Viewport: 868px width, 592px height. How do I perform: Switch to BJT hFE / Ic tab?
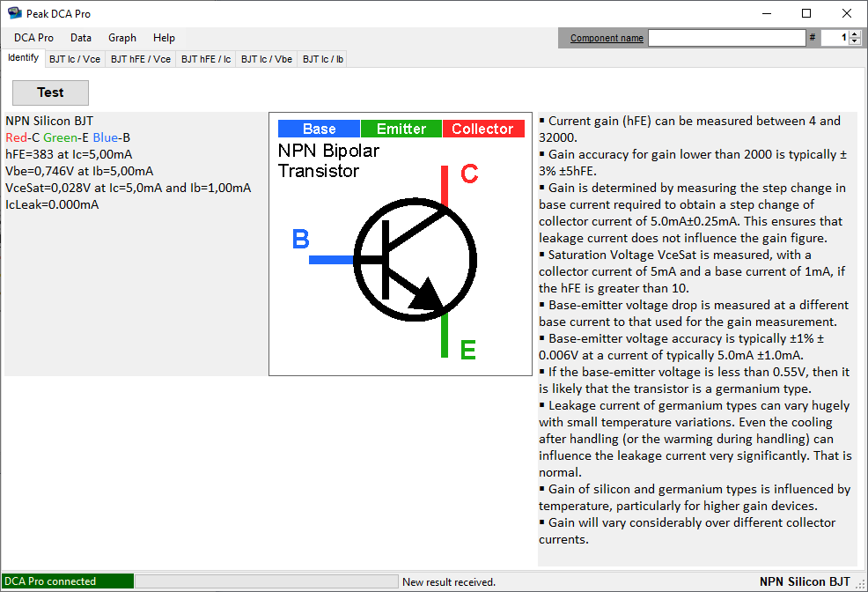[x=206, y=59]
